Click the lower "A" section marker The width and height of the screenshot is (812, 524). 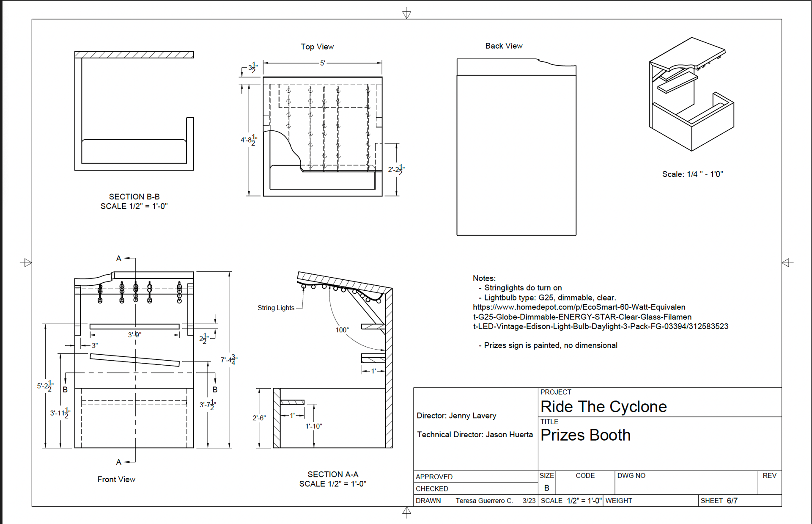[x=119, y=462]
